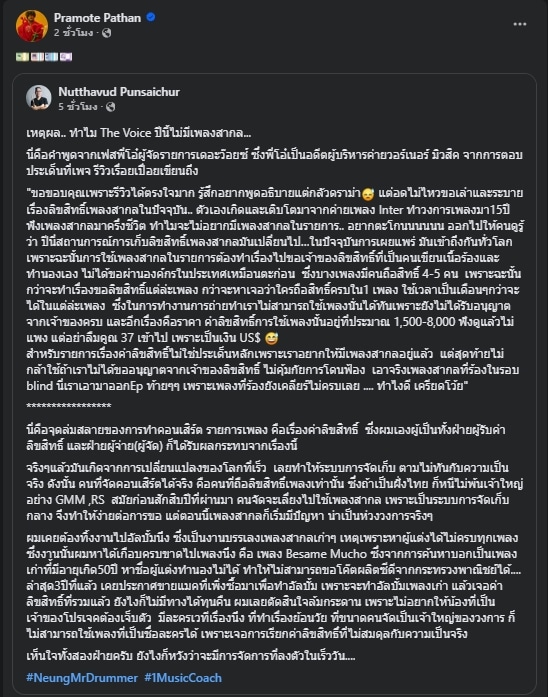
Task: Click Pramote Pathan's profile picture
Action: coord(32,26)
